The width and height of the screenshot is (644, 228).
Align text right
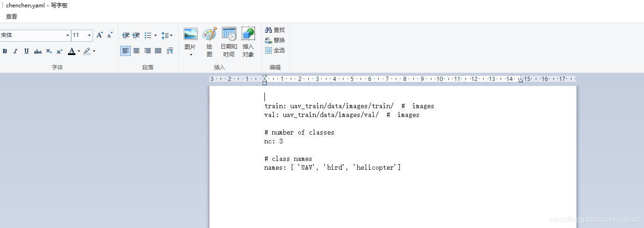point(147,51)
